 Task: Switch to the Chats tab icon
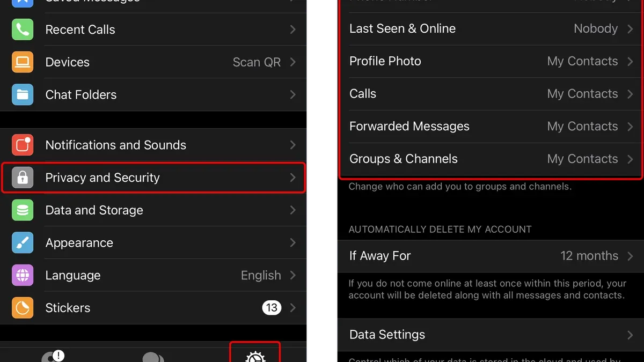click(x=153, y=357)
